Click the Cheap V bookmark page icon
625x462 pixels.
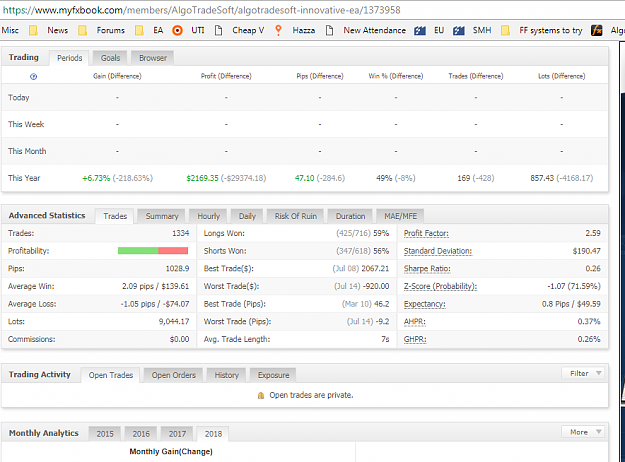click(218, 30)
